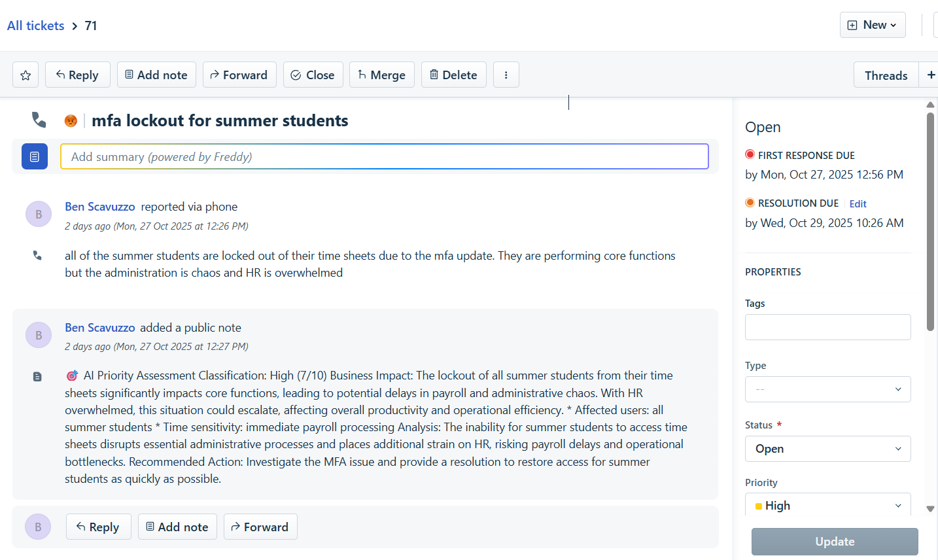The height and width of the screenshot is (560, 938).
Task: Click the angry face sentiment icon
Action: pos(71,121)
